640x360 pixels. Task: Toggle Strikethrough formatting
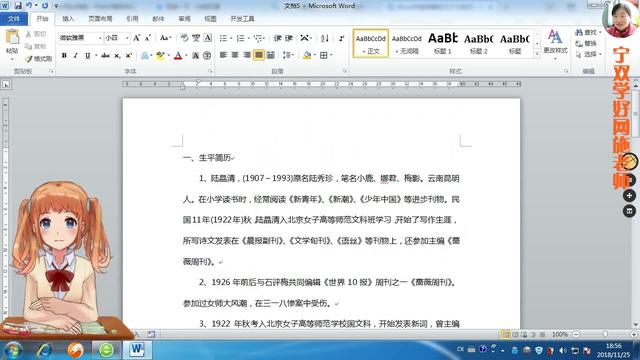(105, 56)
